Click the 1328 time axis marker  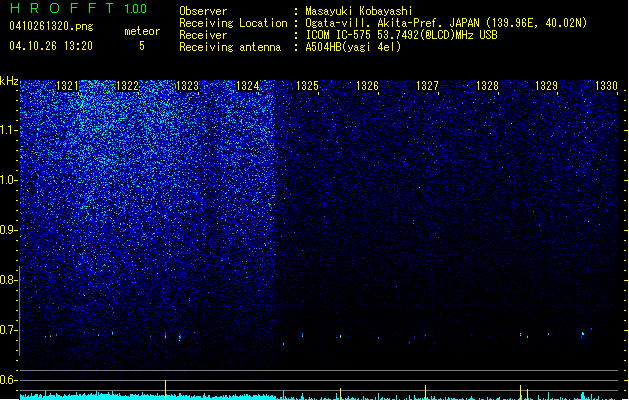click(487, 86)
